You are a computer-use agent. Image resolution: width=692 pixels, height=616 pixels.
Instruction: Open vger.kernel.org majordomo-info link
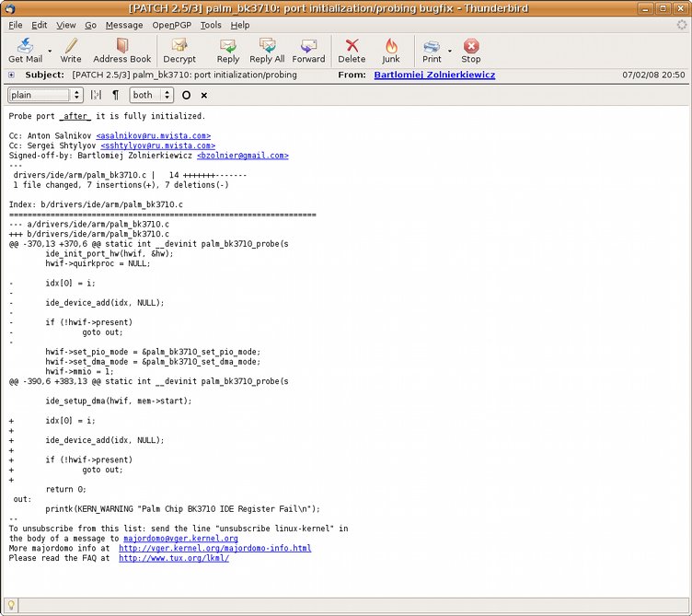[215, 549]
